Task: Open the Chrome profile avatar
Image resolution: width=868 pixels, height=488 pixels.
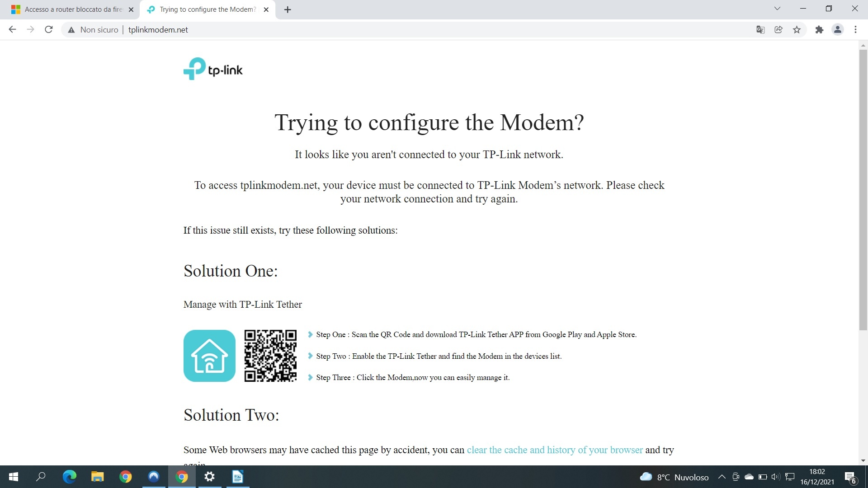Action: click(x=838, y=30)
